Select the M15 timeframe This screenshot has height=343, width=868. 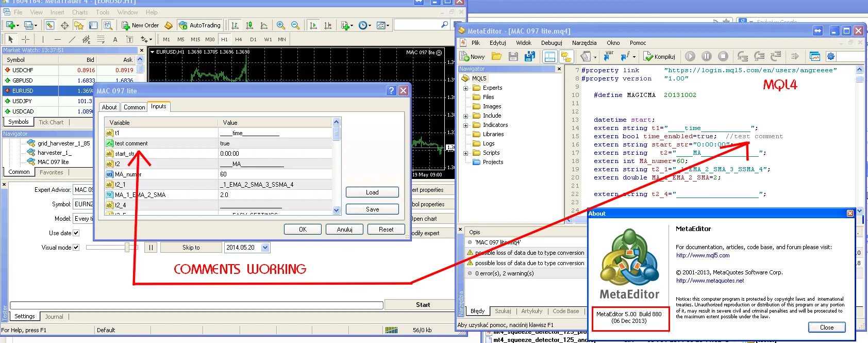(195, 39)
